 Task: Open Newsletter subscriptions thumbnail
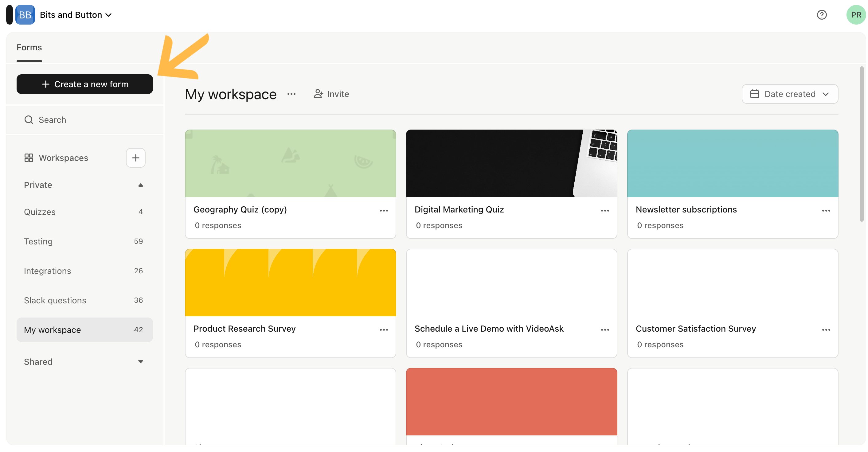(733, 163)
